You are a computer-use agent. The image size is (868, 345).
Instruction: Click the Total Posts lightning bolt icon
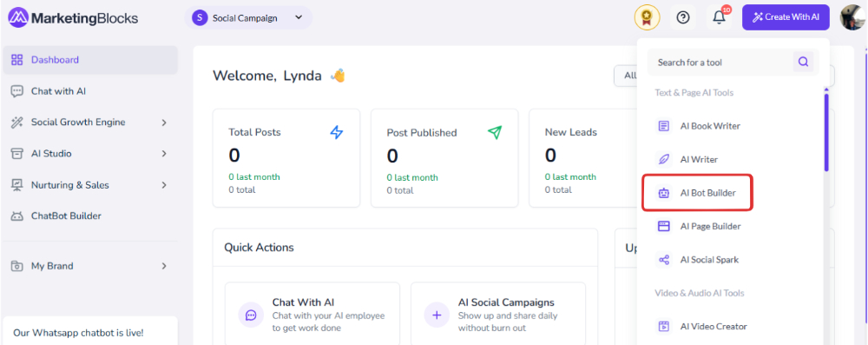click(x=337, y=132)
